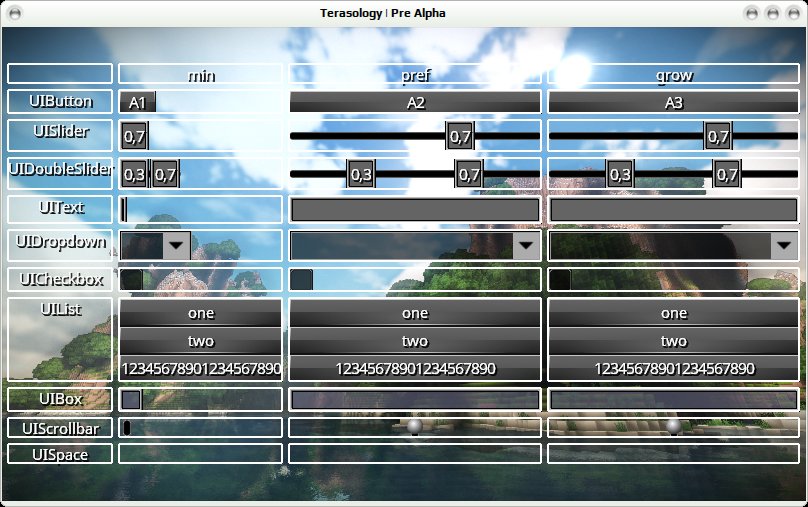This screenshot has width=808, height=507.
Task: Open the UIDropdown arrow in pref column
Action: pyautogui.click(x=526, y=245)
